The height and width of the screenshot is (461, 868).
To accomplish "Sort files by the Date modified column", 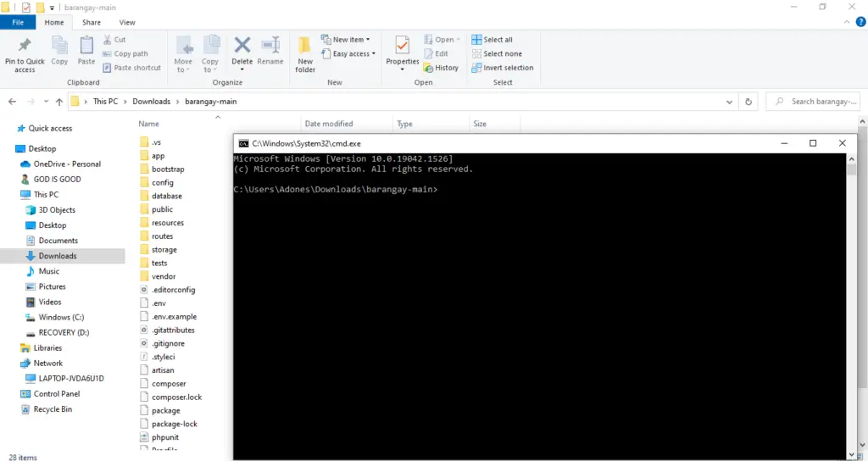I will point(329,124).
